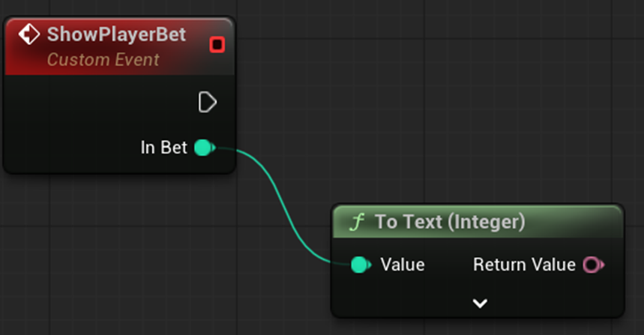Click the Custom Event subtitle text
The width and height of the screenshot is (644, 335).
click(x=103, y=59)
